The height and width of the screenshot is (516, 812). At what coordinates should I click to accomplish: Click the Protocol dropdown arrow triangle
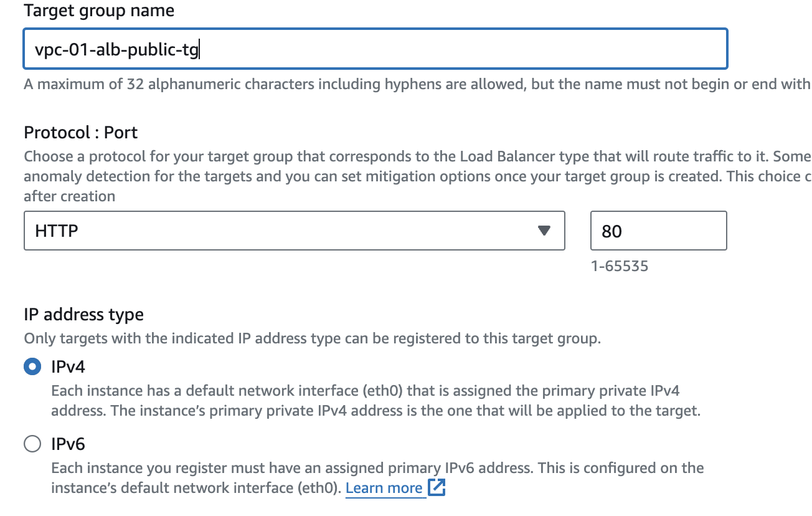point(544,231)
